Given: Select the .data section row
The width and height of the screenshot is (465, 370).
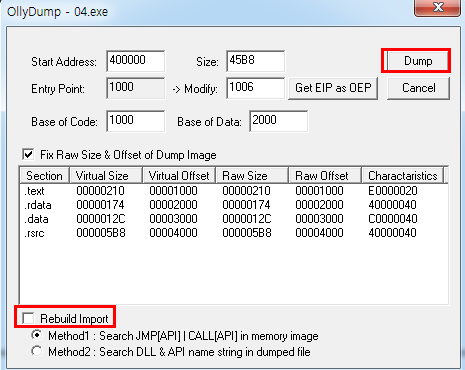Looking at the screenshot, I should pyautogui.click(x=233, y=219).
